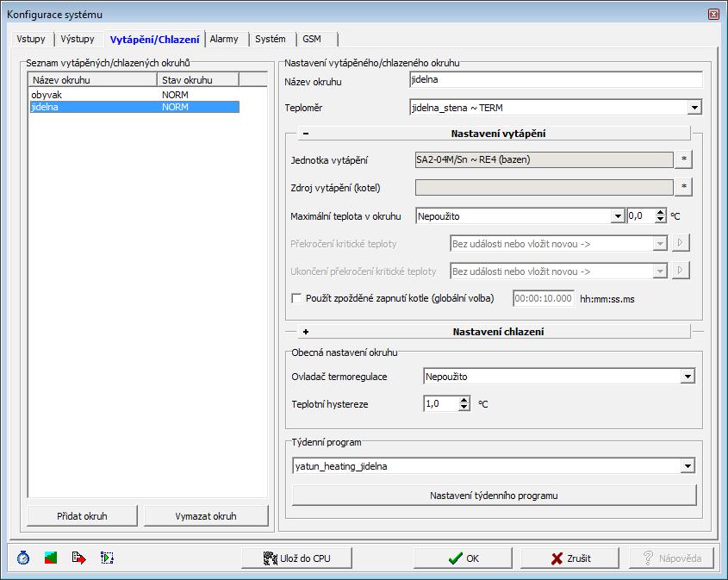Click asterisk button next to Zdroj vytápění

683,187
